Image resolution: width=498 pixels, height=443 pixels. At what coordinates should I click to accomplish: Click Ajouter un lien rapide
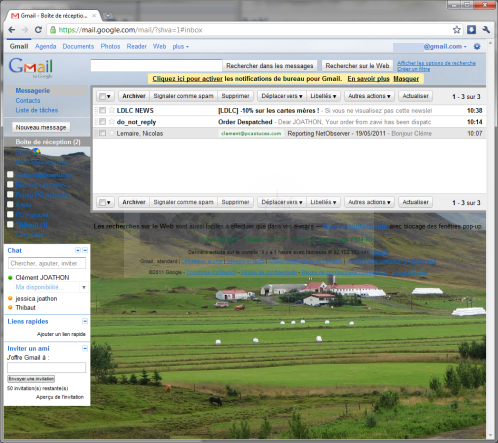(61, 334)
